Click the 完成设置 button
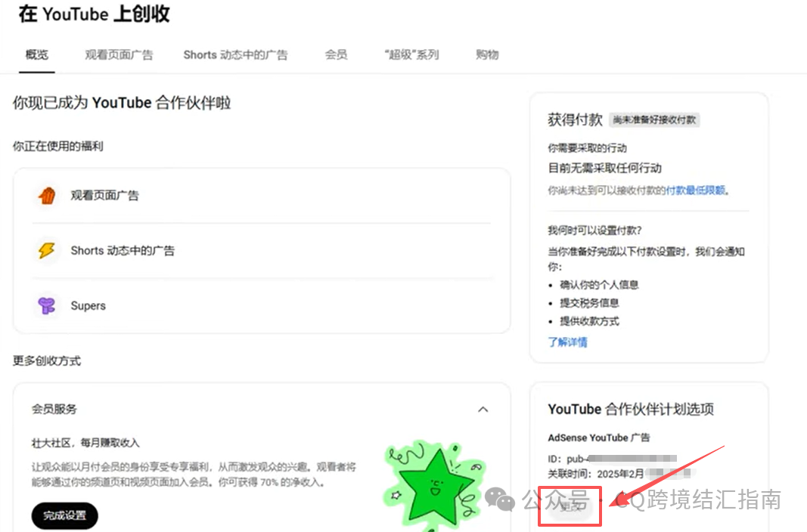The width and height of the screenshot is (807, 532). click(64, 516)
